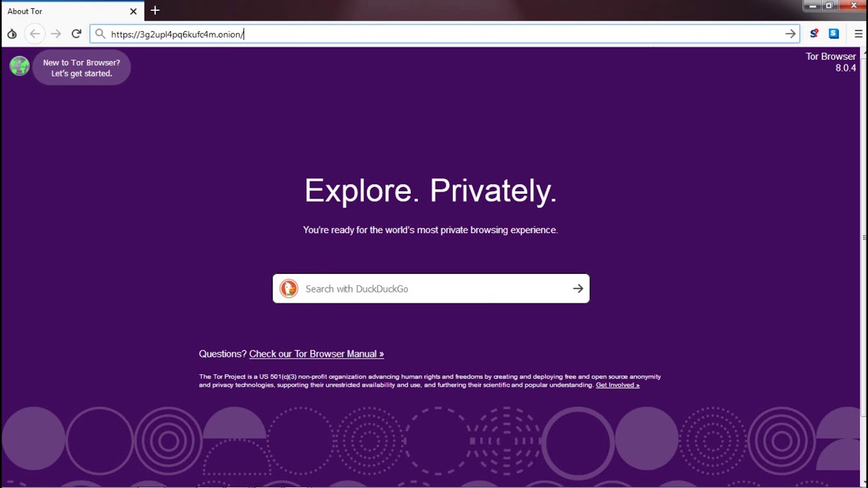Reload the current page
The width and height of the screenshot is (868, 488).
tap(77, 34)
